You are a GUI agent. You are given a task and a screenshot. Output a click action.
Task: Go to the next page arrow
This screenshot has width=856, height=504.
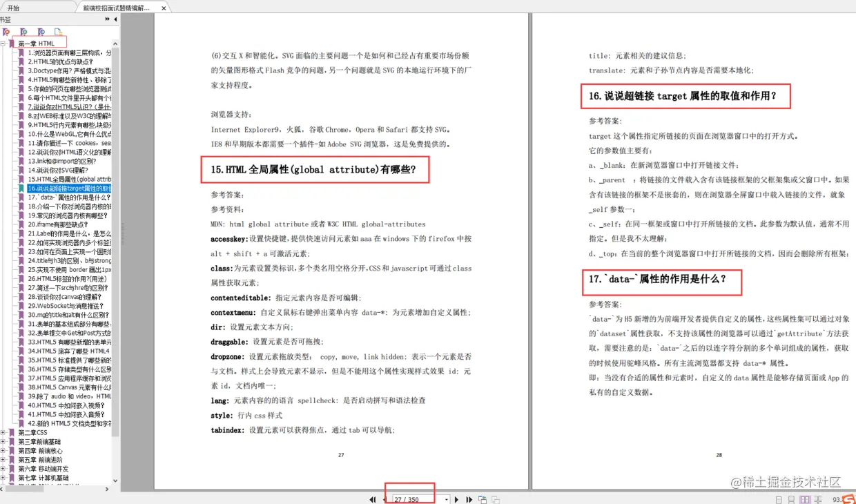(456, 499)
